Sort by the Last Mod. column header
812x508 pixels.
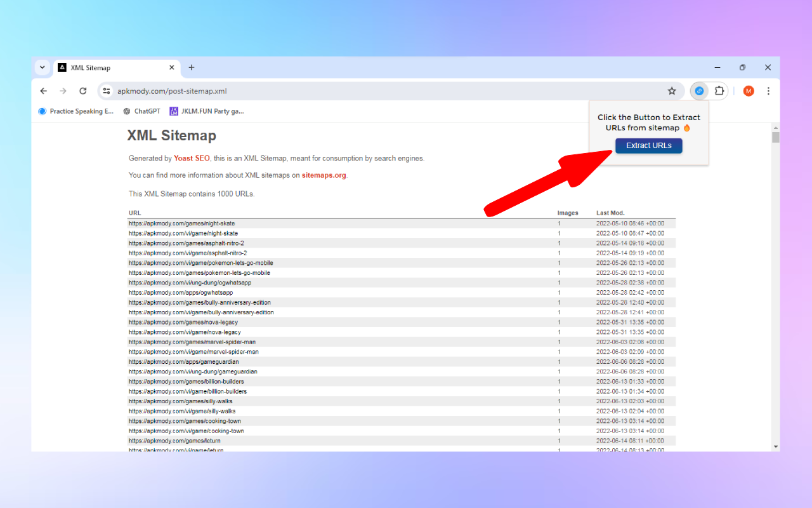pyautogui.click(x=610, y=213)
